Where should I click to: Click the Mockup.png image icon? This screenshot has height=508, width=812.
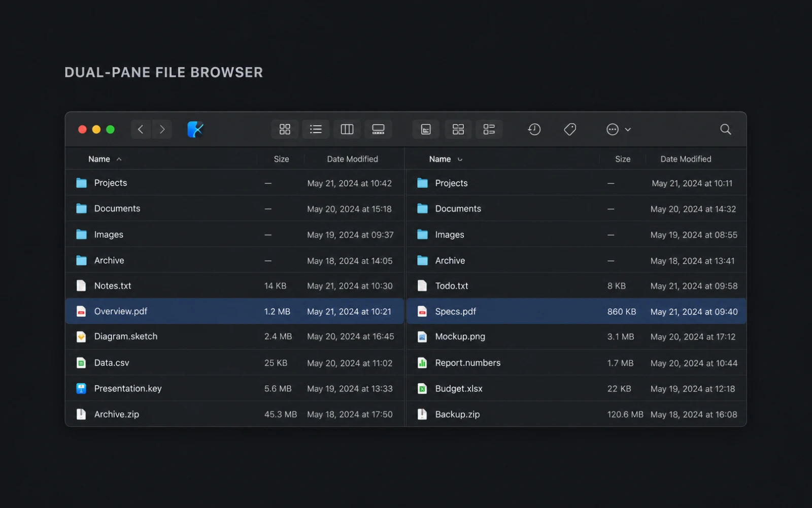pos(422,337)
